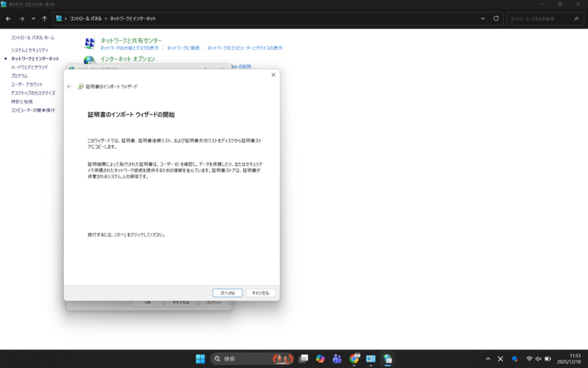Open ネットワークの状態とタスクの表示 link

tap(131, 48)
